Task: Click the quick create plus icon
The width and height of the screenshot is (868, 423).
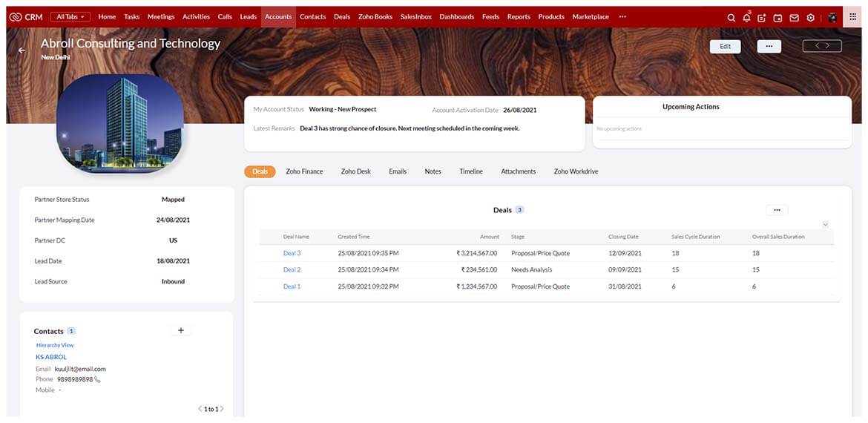Action: click(762, 17)
